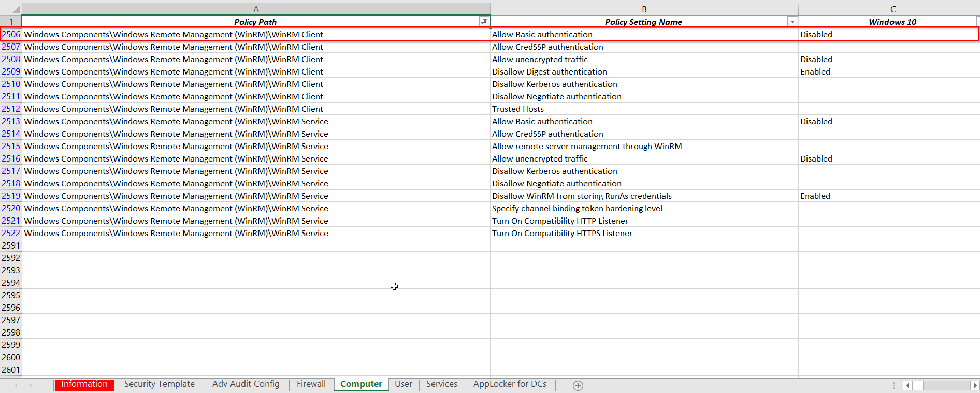980x393 pixels.
Task: Select Policy Path cell in row 2507
Action: pyautogui.click(x=256, y=47)
